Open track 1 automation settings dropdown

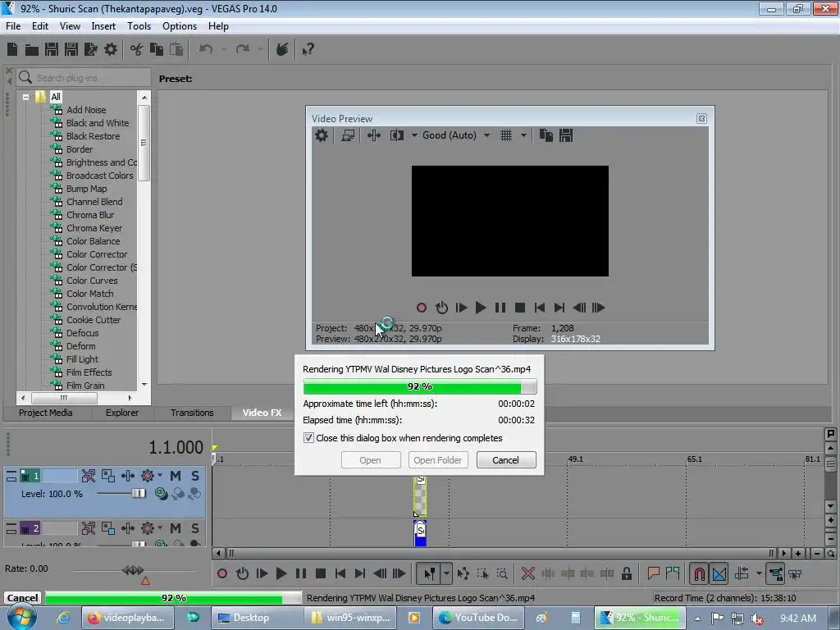pyautogui.click(x=160, y=476)
